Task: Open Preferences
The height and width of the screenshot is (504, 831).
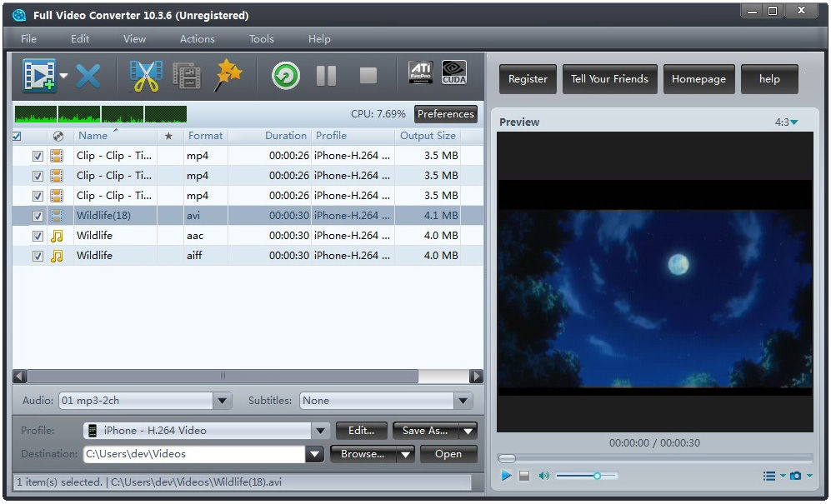Action: [446, 114]
